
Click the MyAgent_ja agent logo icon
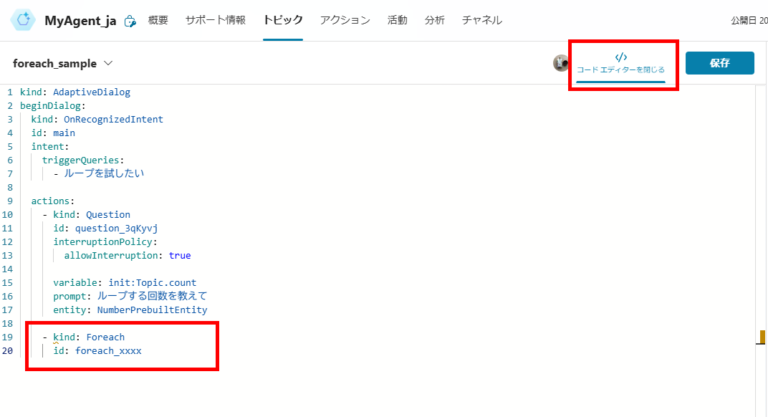coord(22,20)
